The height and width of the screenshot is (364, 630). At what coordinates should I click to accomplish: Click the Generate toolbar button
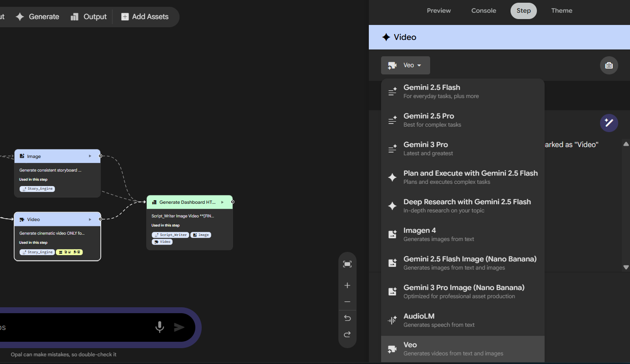point(37,17)
